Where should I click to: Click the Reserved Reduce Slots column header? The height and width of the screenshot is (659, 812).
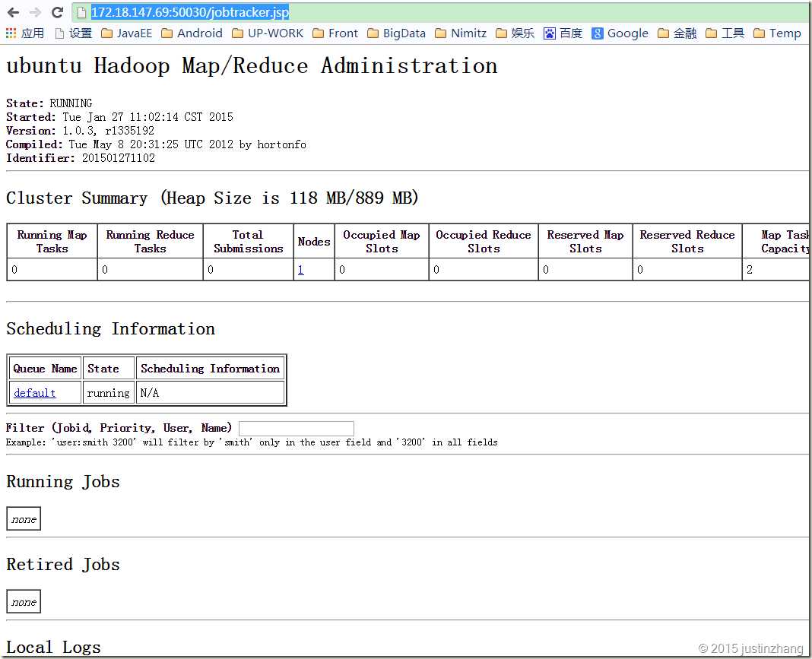pos(687,241)
